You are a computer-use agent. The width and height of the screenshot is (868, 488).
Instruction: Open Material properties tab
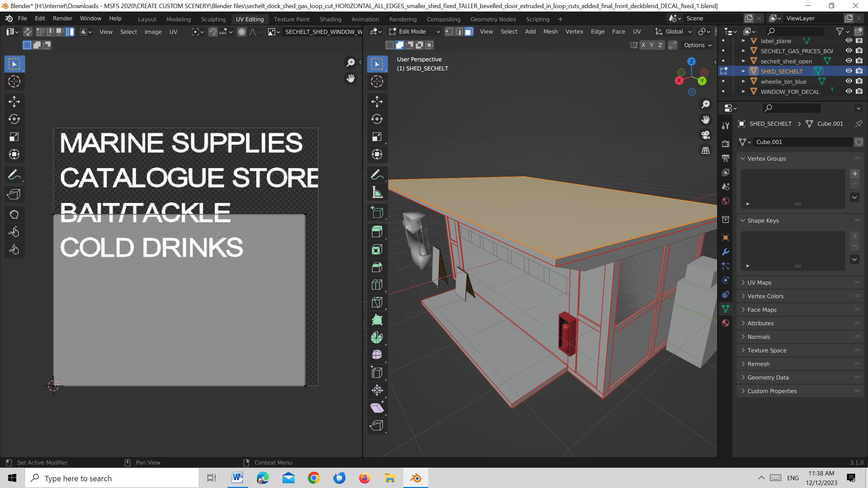(x=726, y=323)
